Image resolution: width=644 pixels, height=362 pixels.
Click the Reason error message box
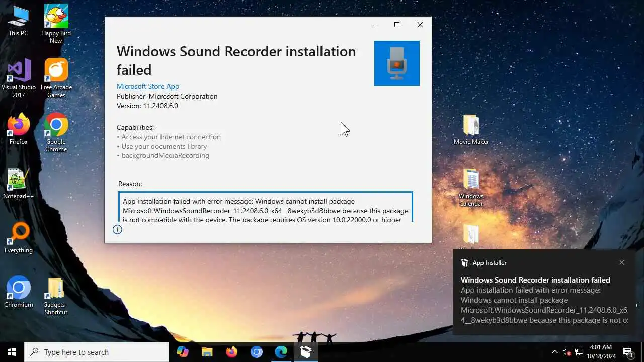pos(266,207)
